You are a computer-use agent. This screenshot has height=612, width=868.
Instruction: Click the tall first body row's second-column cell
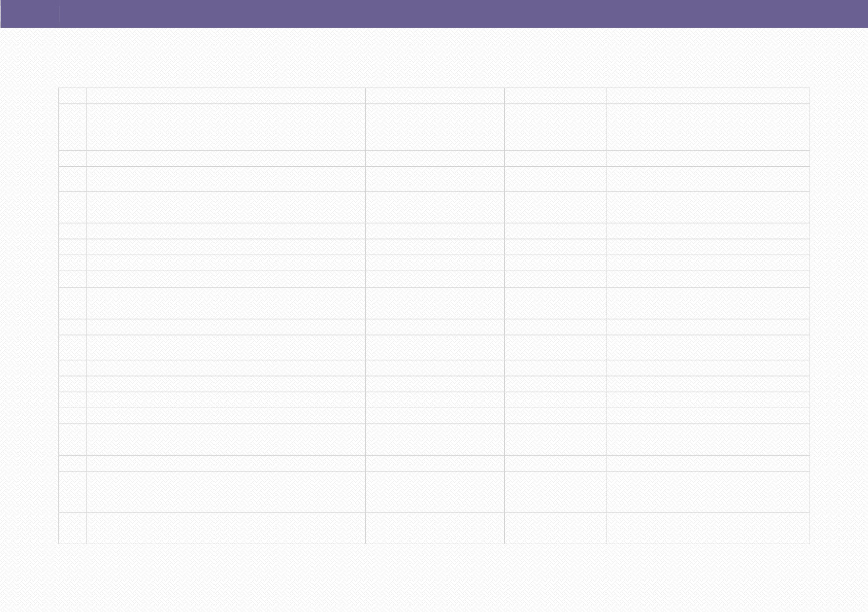(226, 127)
